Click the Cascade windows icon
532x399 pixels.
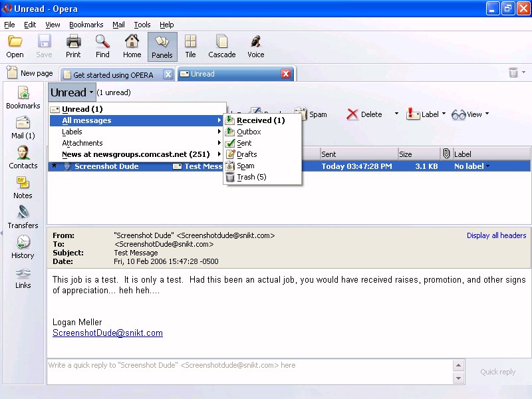(221, 47)
